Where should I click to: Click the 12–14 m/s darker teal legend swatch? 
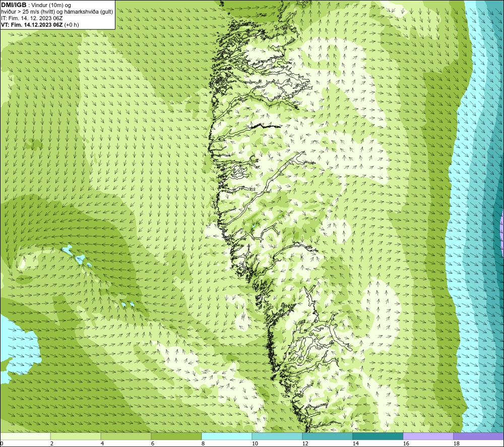point(327,436)
